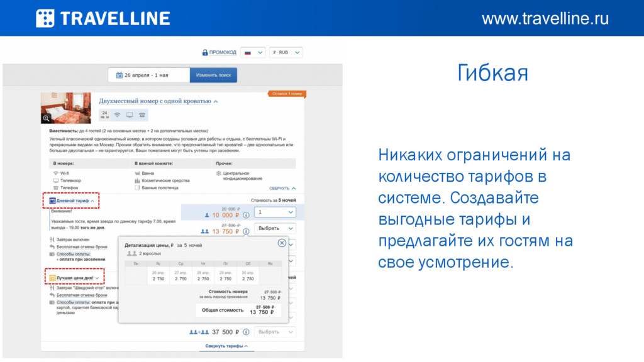This screenshot has height=362, width=644.
Task: Click the single-guest icon beside 10 000 ₽
Action: tap(207, 215)
